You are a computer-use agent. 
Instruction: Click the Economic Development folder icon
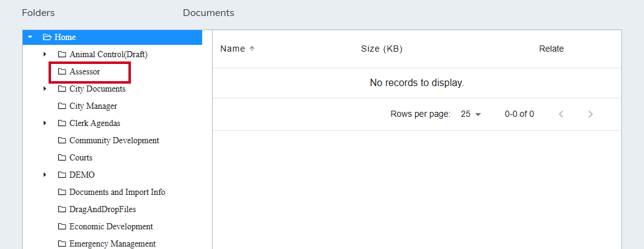(x=62, y=227)
